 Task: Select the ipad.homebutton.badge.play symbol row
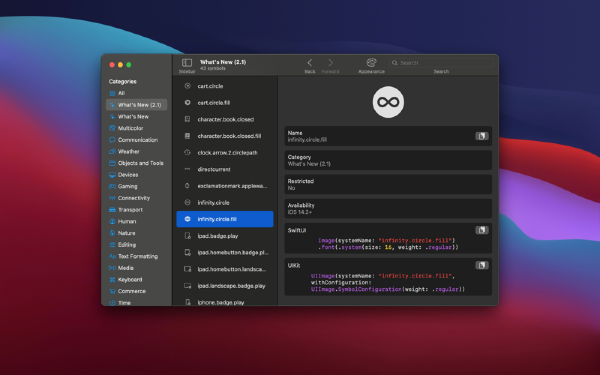pyautogui.click(x=225, y=253)
